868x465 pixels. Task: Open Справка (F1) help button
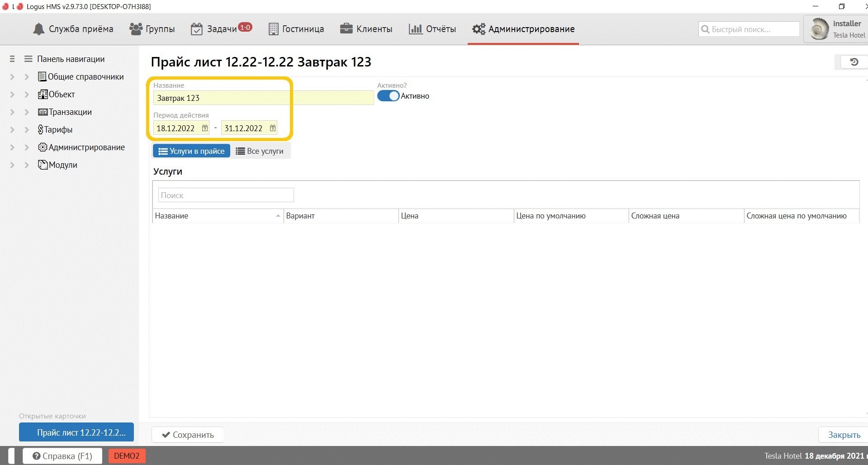click(62, 456)
